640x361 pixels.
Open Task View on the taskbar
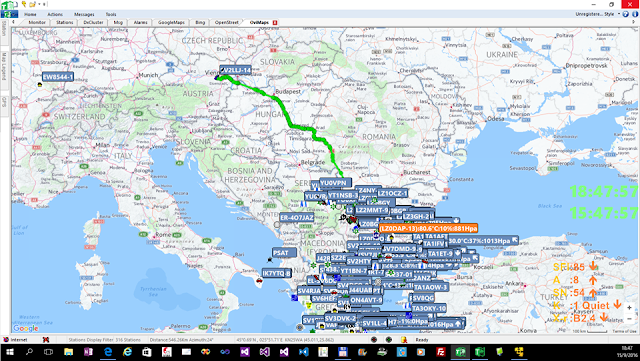pos(49,352)
